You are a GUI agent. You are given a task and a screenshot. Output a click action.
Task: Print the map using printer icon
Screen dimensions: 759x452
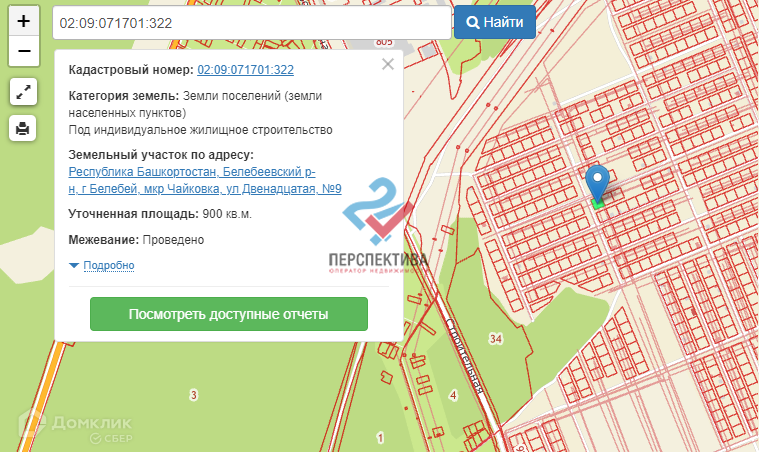point(23,128)
